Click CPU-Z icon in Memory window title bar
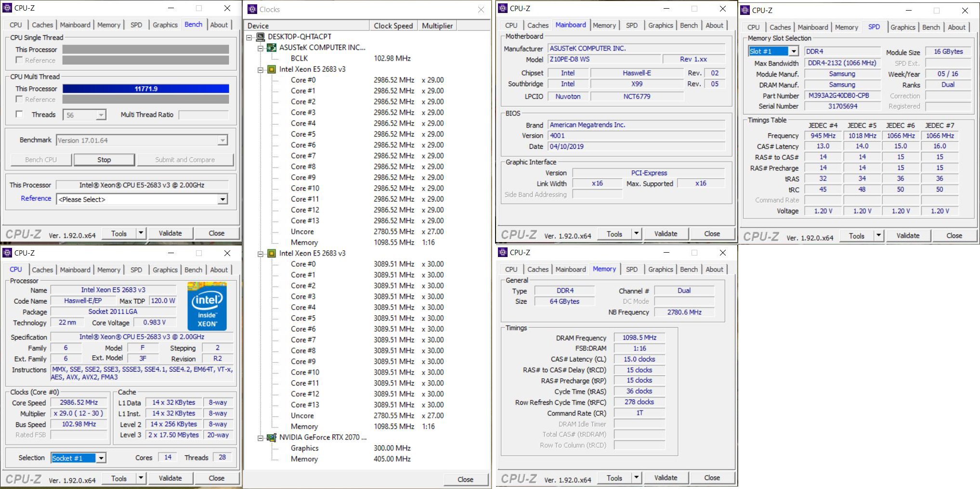The width and height of the screenshot is (980, 489). (x=503, y=252)
